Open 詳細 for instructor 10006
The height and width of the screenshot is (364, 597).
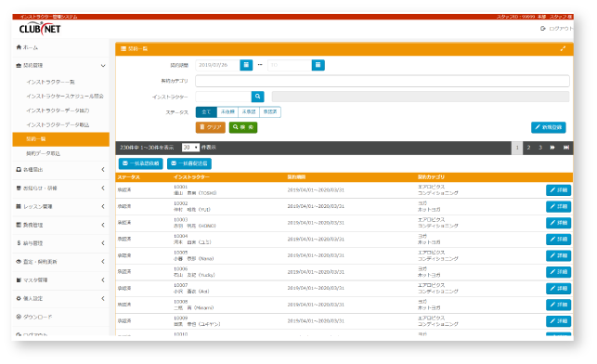pos(558,272)
